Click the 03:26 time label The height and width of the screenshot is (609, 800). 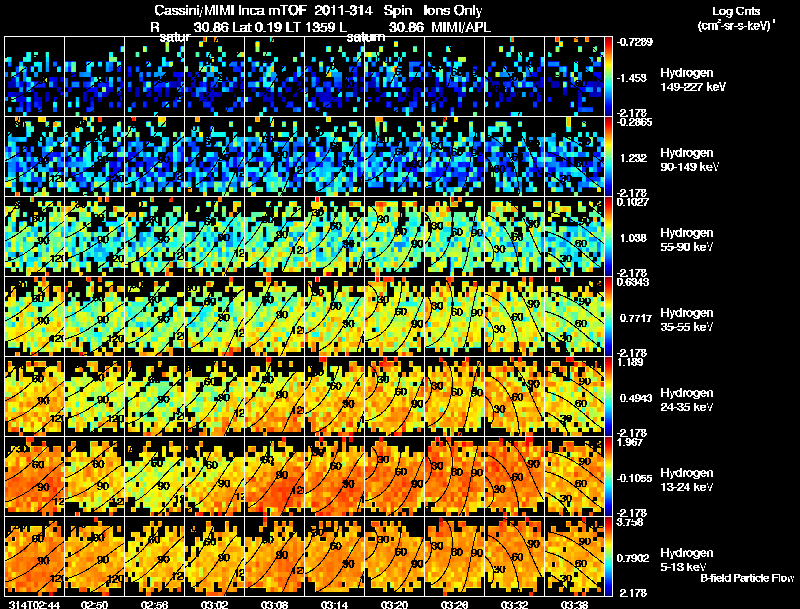(454, 604)
